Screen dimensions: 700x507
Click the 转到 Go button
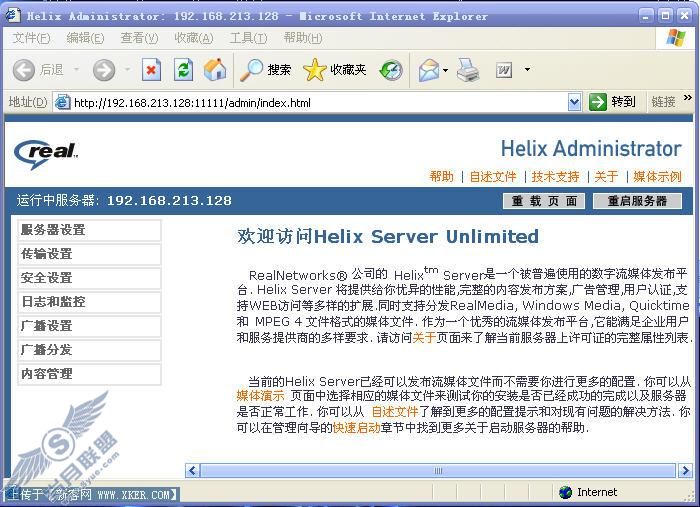(x=612, y=102)
